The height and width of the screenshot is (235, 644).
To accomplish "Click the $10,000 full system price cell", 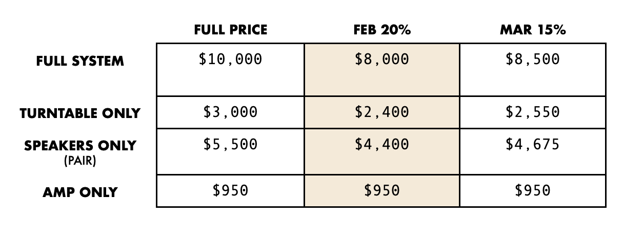I will tap(230, 60).
